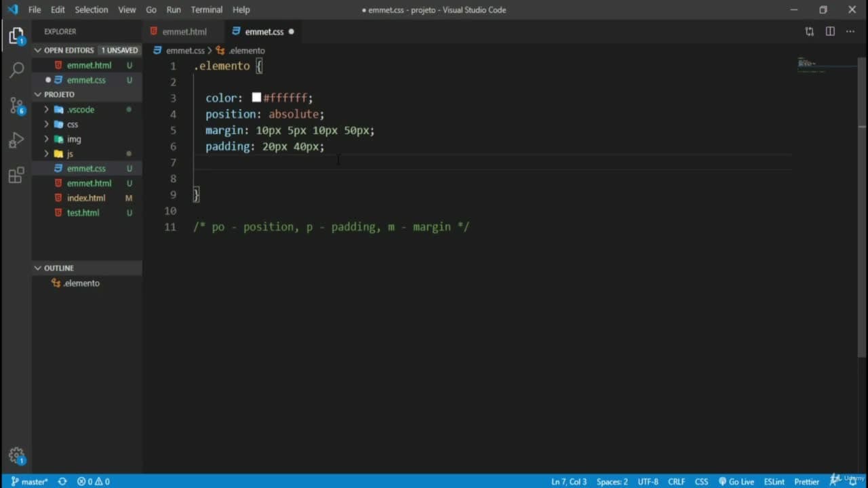Collapse the PROJETO folder section

coord(37,94)
